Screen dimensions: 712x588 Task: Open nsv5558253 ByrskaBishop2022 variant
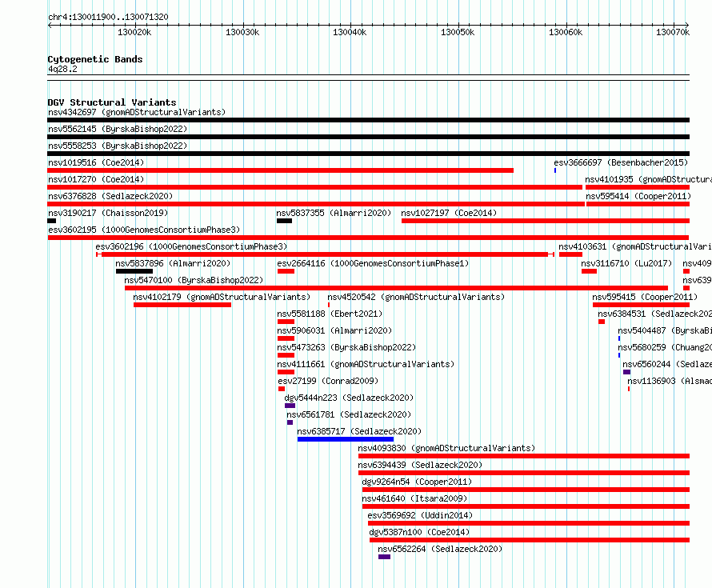click(x=118, y=146)
